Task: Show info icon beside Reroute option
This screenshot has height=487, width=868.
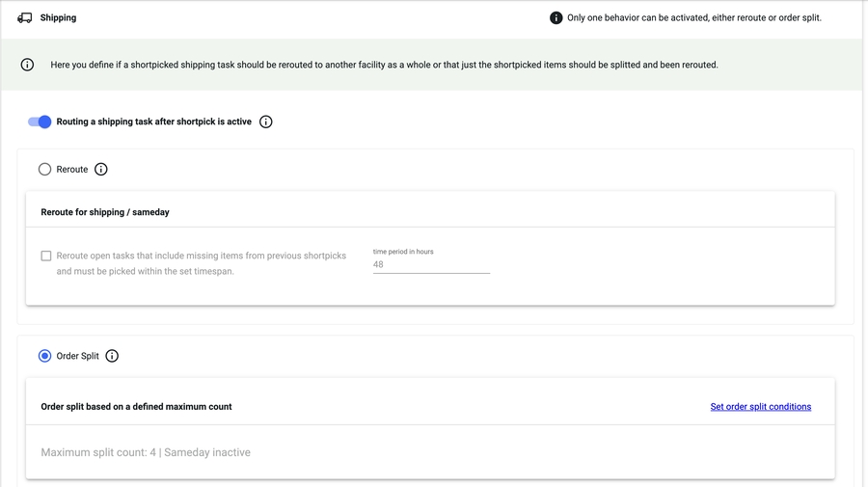Action: (x=101, y=169)
